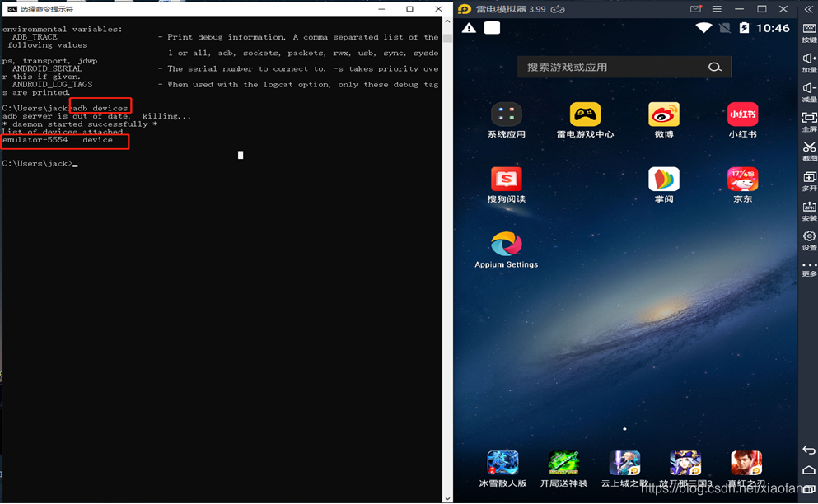The width and height of the screenshot is (818, 504).
Task: Maximize the command prompt window
Action: 409,9
